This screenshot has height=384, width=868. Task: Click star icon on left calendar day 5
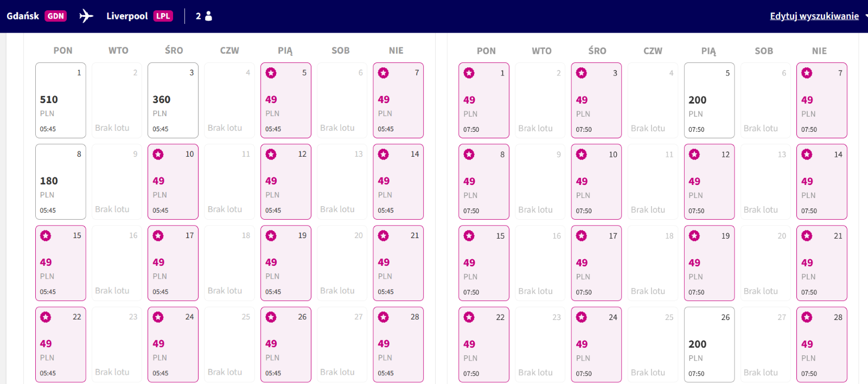coord(271,73)
